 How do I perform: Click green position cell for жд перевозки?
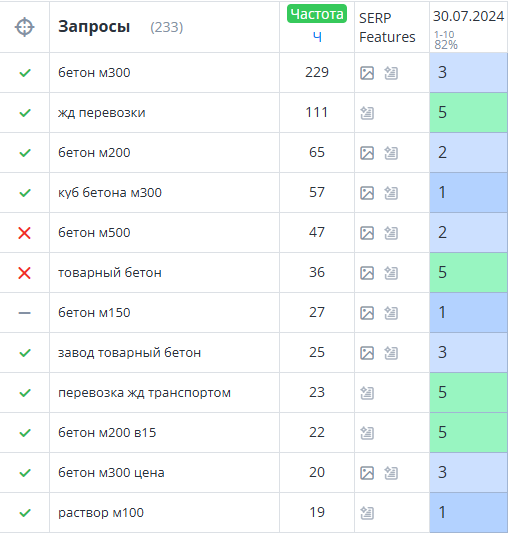469,113
